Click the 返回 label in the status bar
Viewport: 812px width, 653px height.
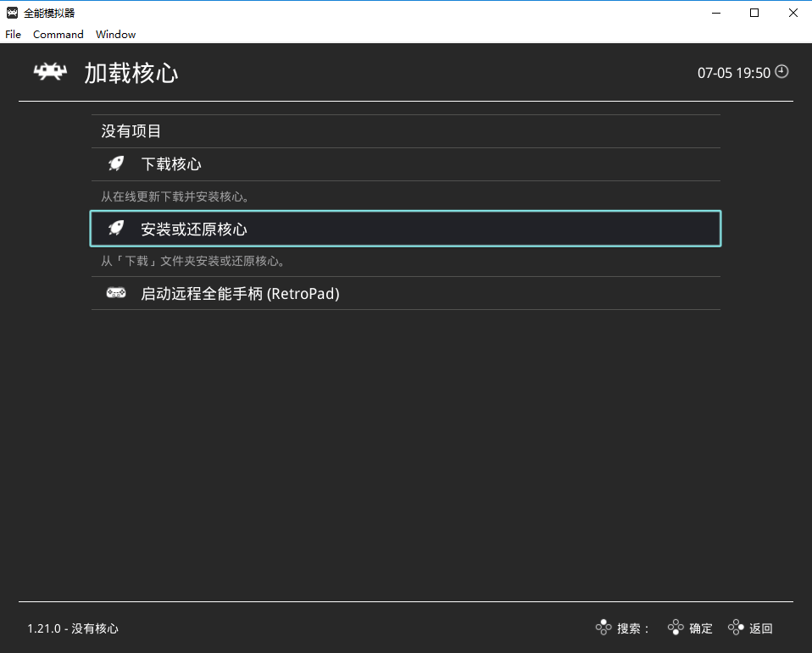pyautogui.click(x=760, y=628)
